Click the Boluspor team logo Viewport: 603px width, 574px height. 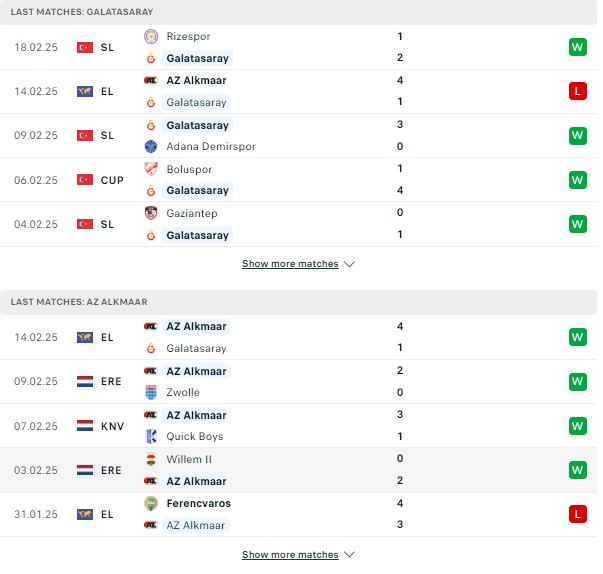point(151,169)
